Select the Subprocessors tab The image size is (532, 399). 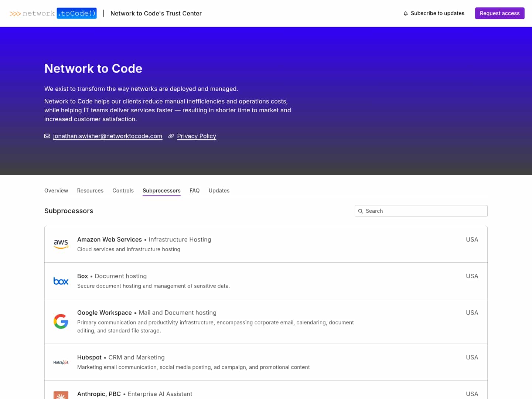coord(161,191)
